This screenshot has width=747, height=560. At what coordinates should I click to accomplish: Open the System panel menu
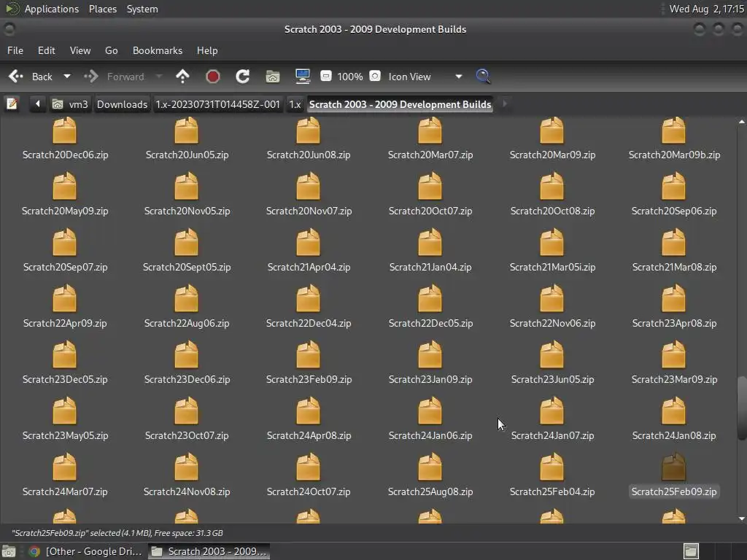point(142,9)
